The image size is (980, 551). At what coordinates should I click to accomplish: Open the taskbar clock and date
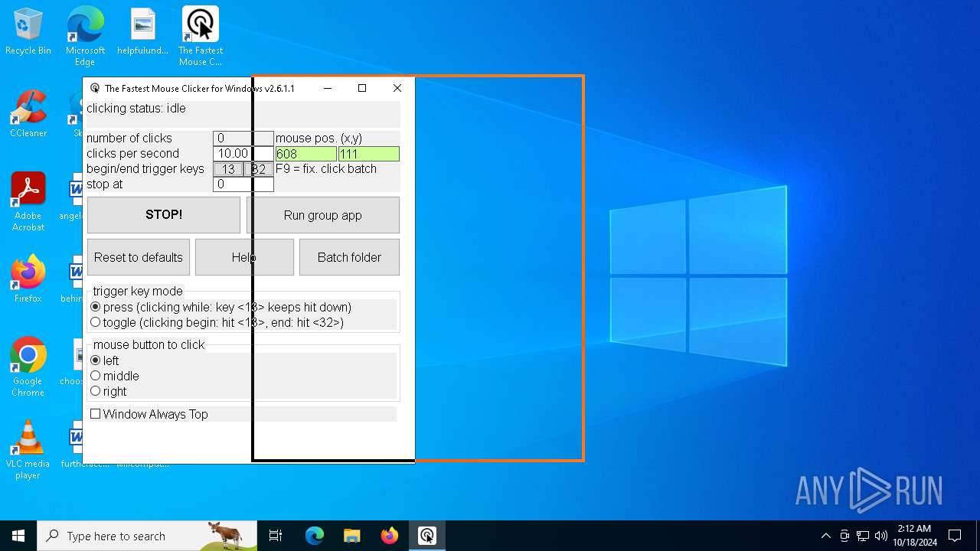pyautogui.click(x=914, y=536)
